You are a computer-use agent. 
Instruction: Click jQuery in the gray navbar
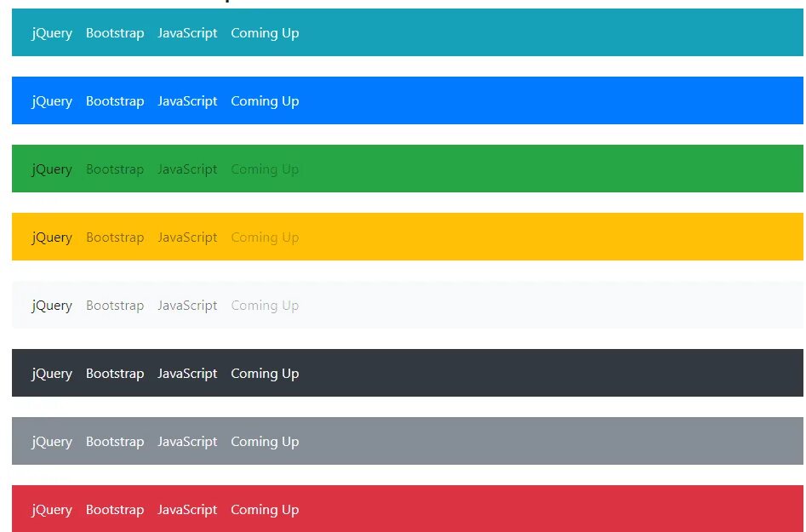[x=52, y=442]
